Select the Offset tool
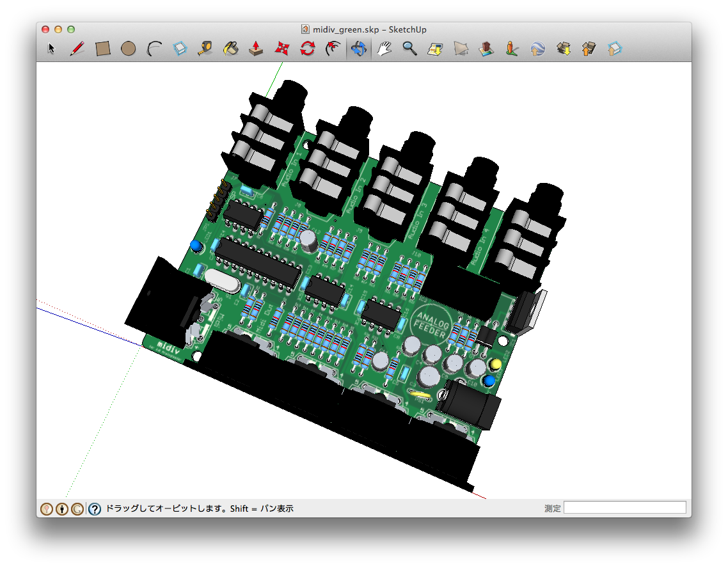Image resolution: width=728 pixels, height=568 pixels. point(333,49)
